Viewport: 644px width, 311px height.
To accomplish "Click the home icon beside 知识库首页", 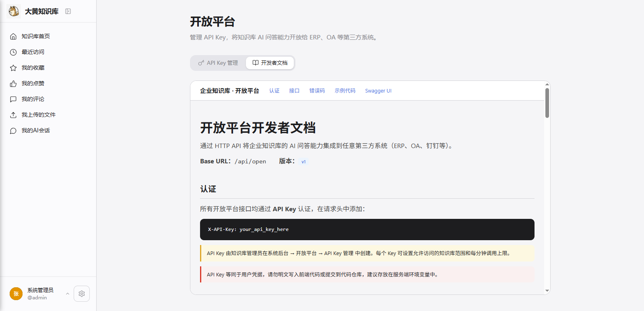I will (x=13, y=36).
